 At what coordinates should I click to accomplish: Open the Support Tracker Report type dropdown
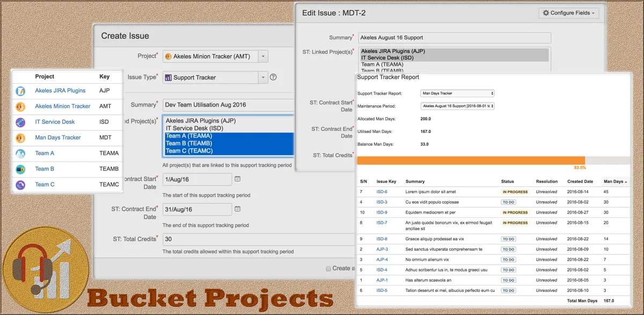pyautogui.click(x=458, y=93)
